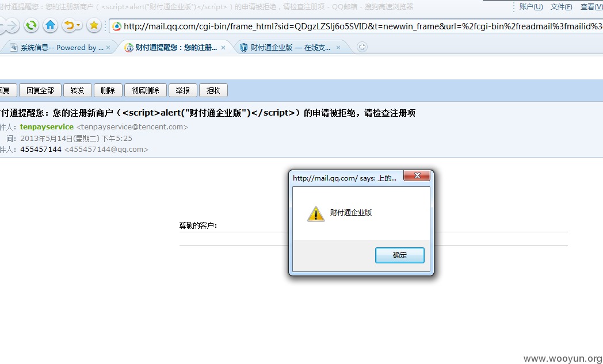Click the 财付通企业版 message in the alert
Viewport: 603px width, 364px height.
pyautogui.click(x=351, y=213)
